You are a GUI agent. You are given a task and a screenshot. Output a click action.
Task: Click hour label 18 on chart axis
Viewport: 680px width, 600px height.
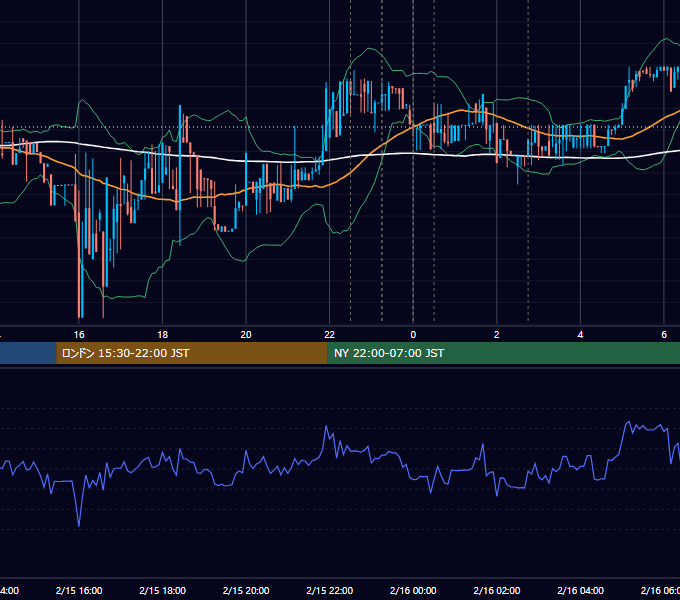click(162, 334)
